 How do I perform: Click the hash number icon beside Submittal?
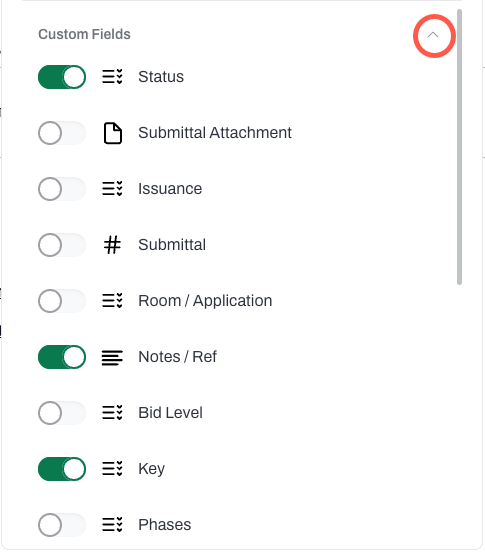pyautogui.click(x=112, y=245)
